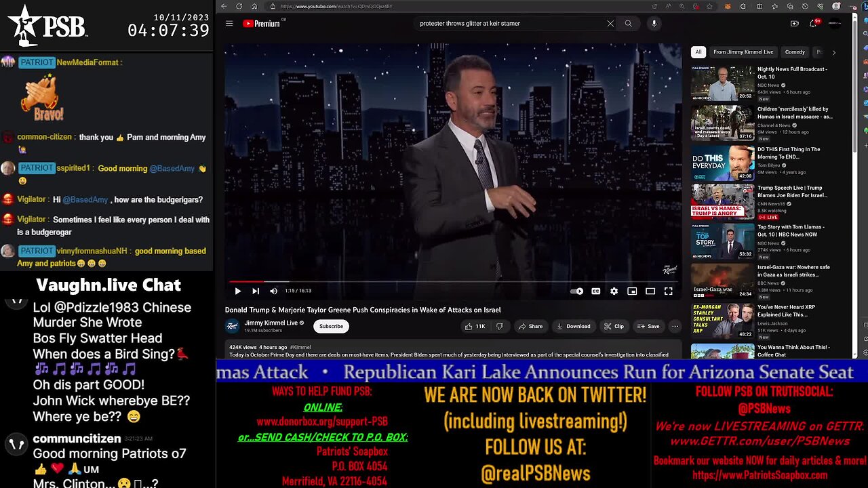This screenshot has width=868, height=488.
Task: Reload the browser page
Action: pos(239,6)
